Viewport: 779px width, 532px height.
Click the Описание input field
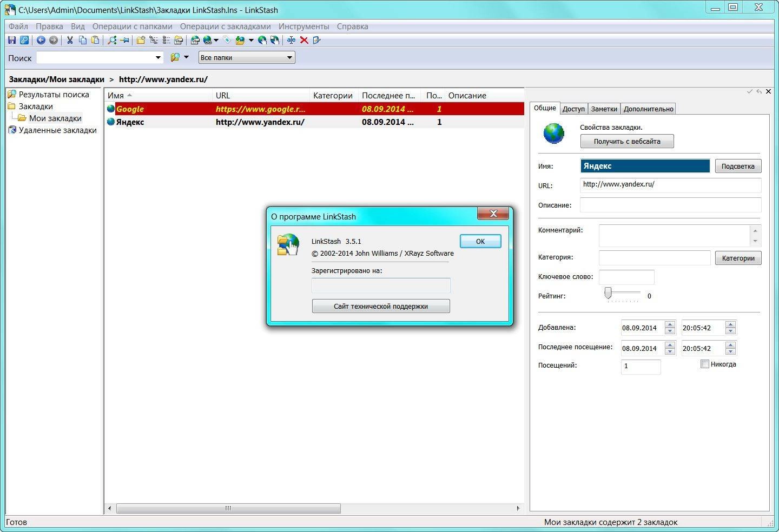pyautogui.click(x=670, y=205)
